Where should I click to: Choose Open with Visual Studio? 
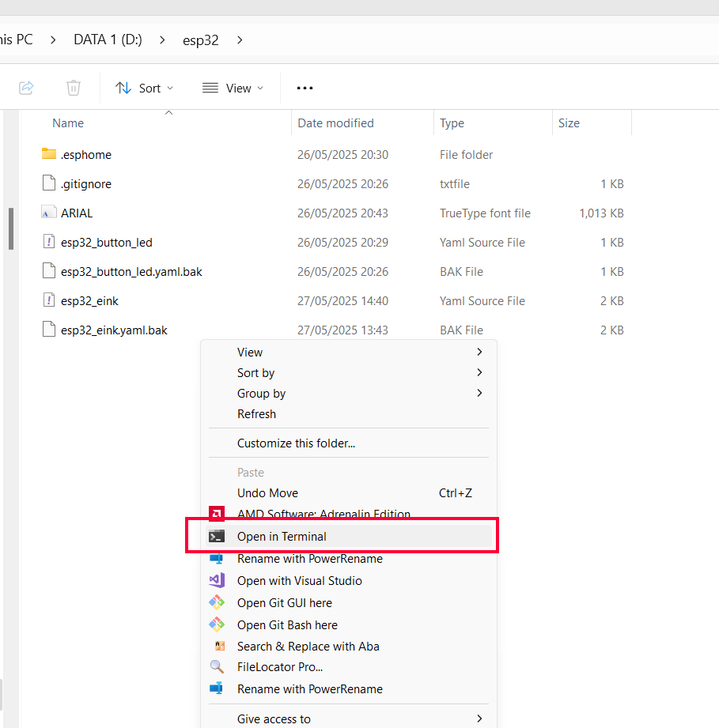(348, 580)
